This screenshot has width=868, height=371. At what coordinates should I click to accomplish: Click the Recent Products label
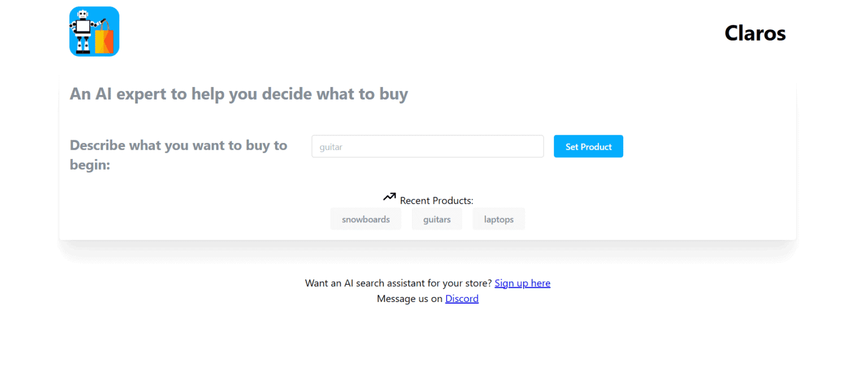pyautogui.click(x=437, y=201)
